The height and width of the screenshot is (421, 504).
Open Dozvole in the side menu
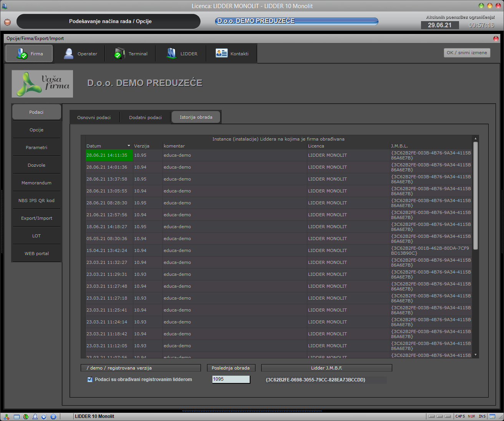tap(36, 165)
